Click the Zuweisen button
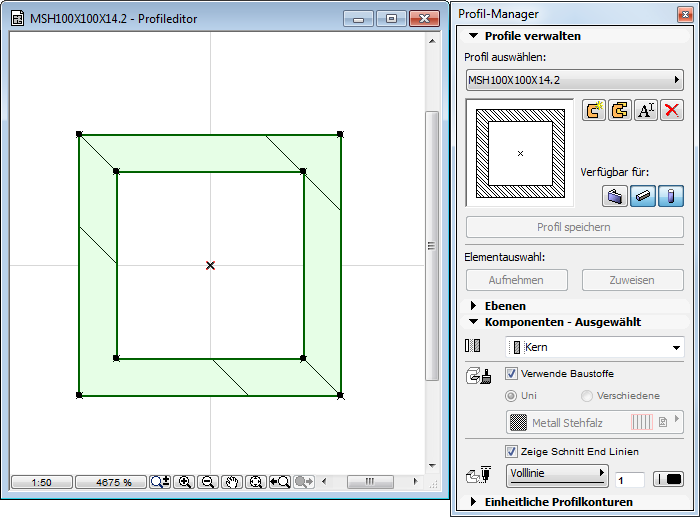This screenshot has width=700, height=517. point(633,280)
